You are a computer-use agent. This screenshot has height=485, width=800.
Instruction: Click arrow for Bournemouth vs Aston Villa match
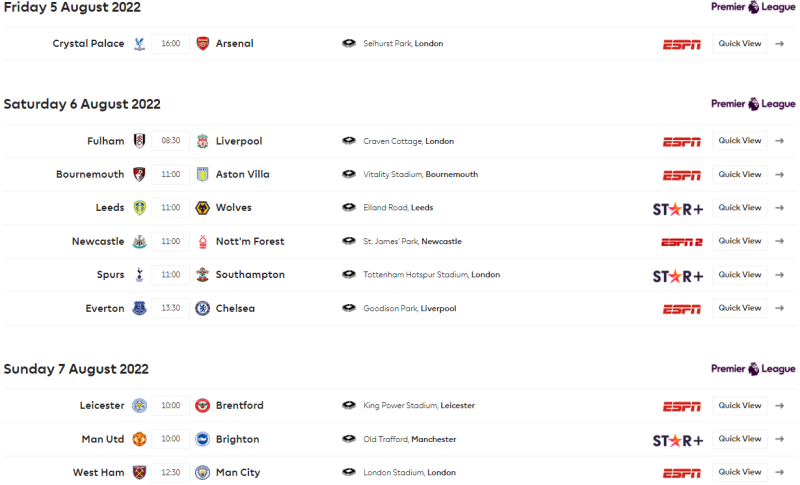point(779,175)
